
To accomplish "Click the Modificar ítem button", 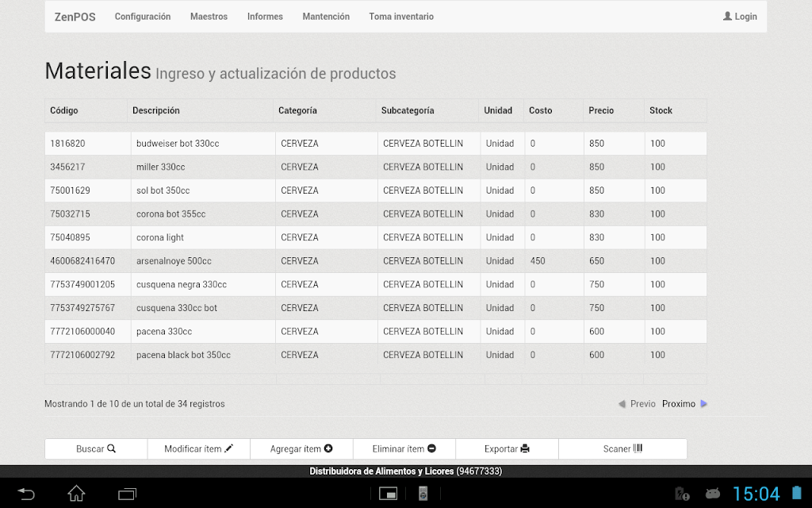I will coord(199,449).
